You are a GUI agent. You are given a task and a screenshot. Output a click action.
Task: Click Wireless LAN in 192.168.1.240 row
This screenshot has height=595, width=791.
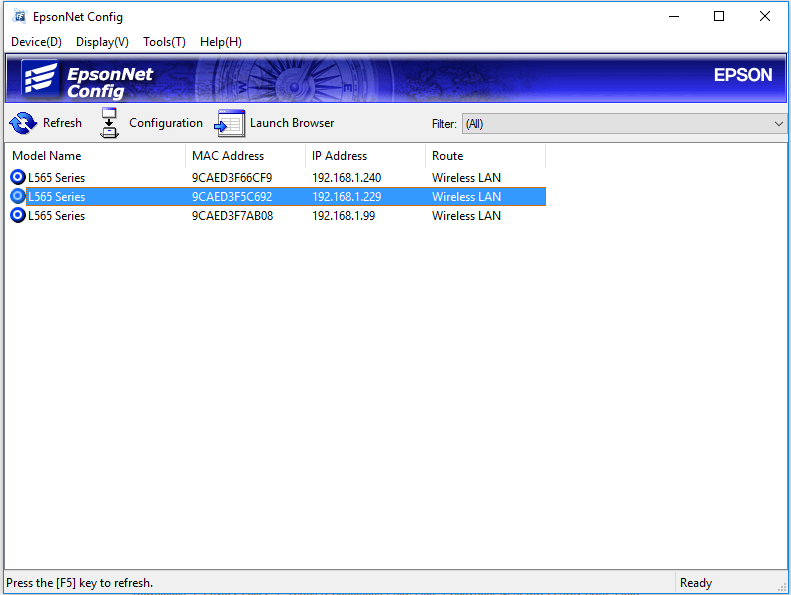467,178
